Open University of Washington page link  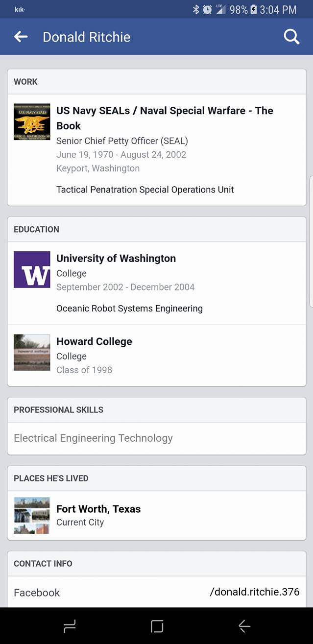(x=116, y=259)
